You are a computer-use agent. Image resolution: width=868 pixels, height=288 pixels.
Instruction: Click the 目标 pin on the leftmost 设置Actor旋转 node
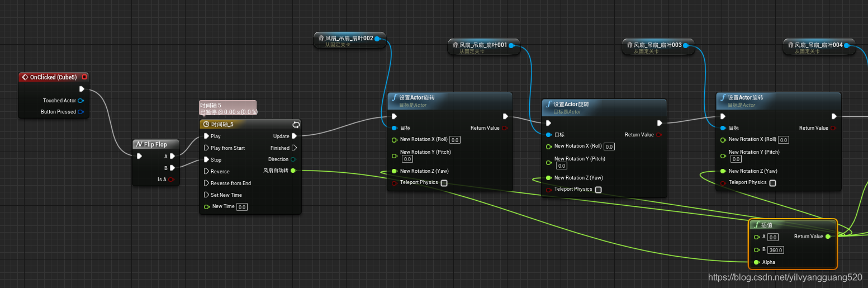pos(395,128)
